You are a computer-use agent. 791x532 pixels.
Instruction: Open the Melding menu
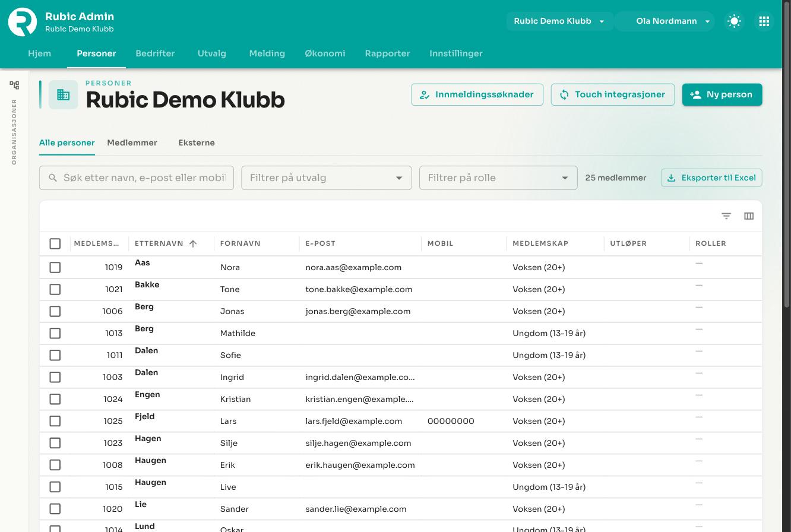[267, 53]
